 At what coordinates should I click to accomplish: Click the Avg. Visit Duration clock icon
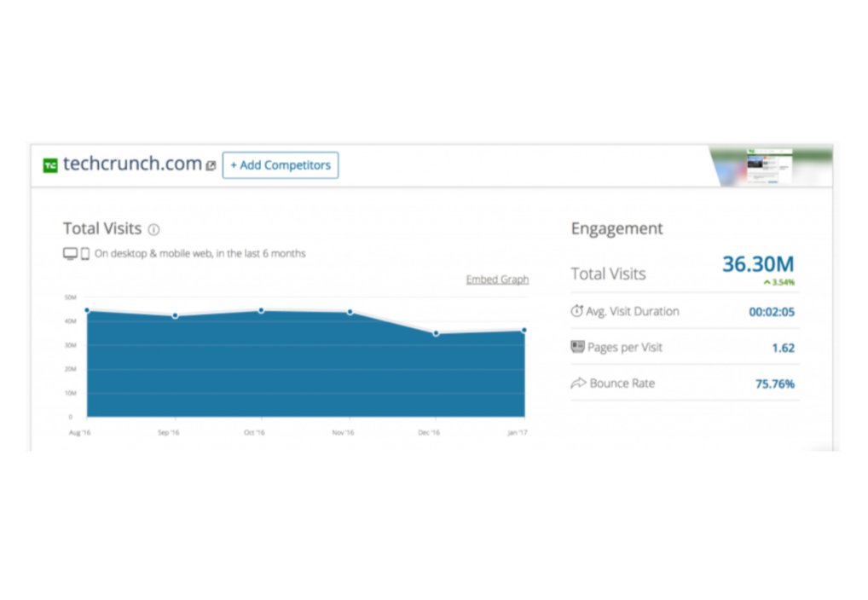click(x=577, y=311)
